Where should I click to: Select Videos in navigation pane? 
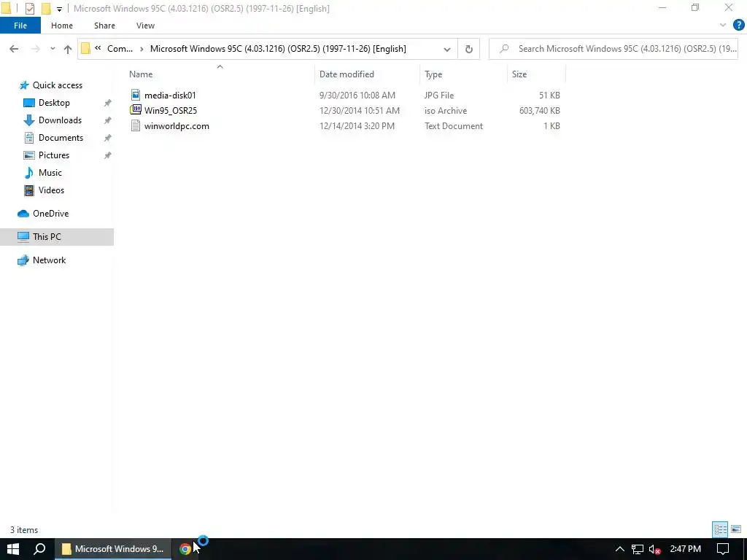coord(51,190)
